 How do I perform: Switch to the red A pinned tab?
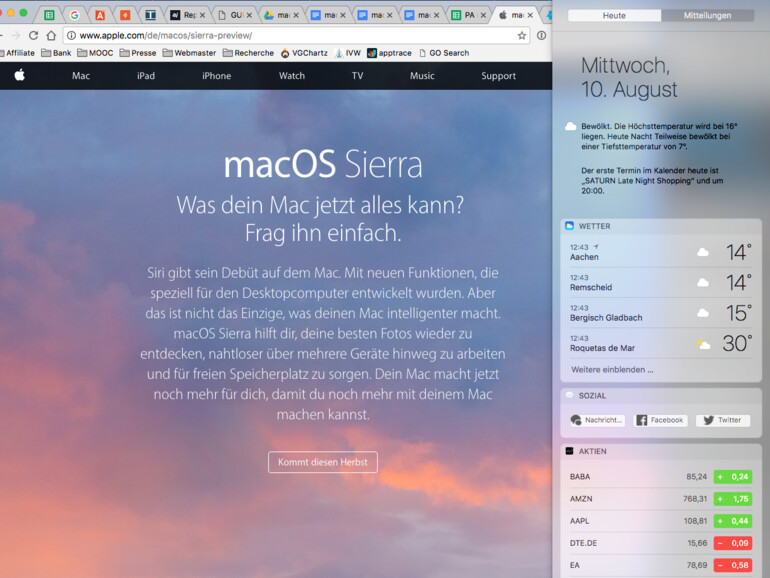(x=100, y=15)
